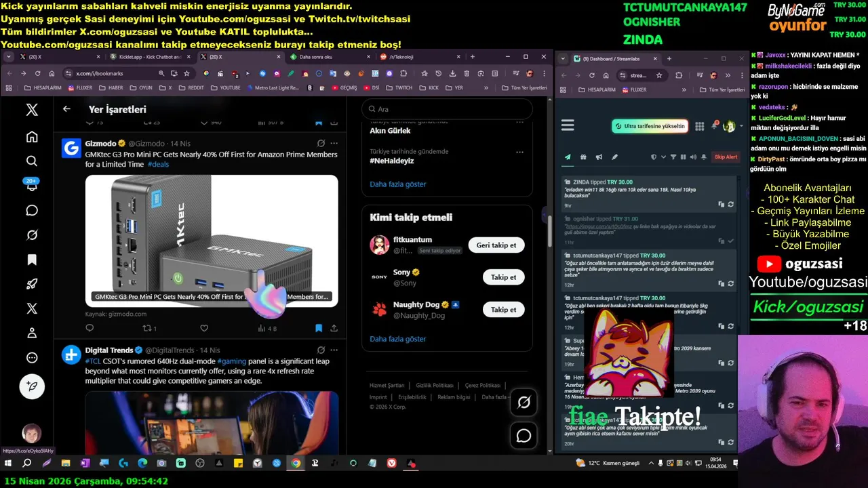Open Streamlabs notification bell
This screenshot has width=868, height=488.
point(714,125)
